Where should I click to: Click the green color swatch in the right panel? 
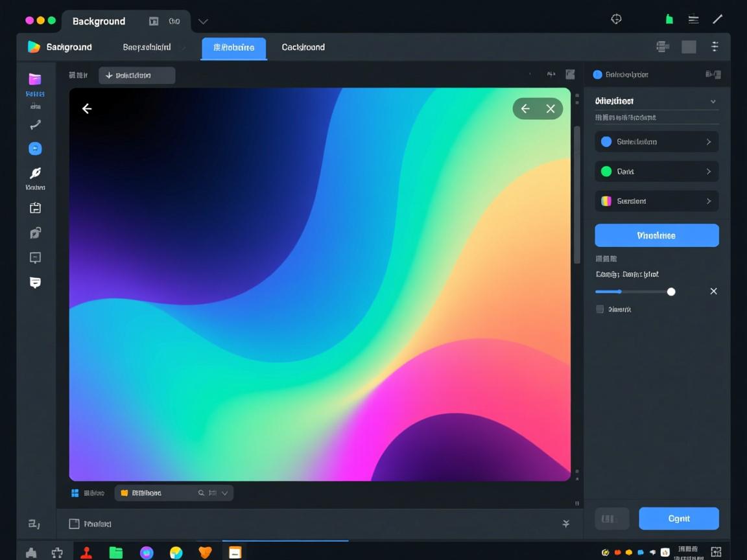(x=606, y=171)
